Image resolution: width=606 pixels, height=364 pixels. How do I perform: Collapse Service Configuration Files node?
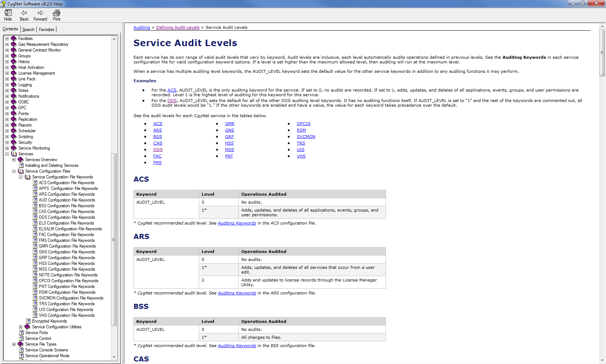14,171
